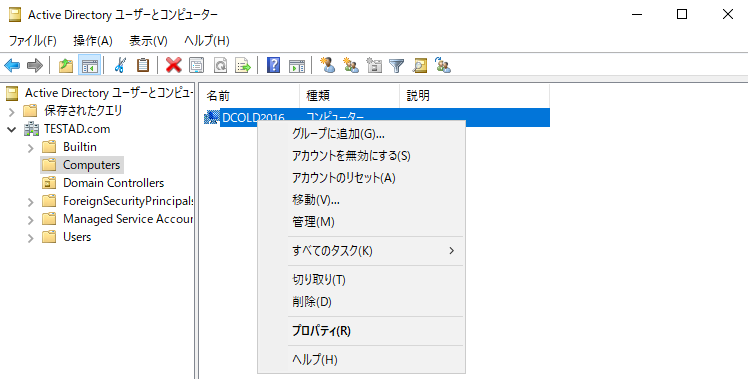This screenshot has width=748, height=379.
Task: Expand the Managed Service Accounts container
Action: coord(31,220)
